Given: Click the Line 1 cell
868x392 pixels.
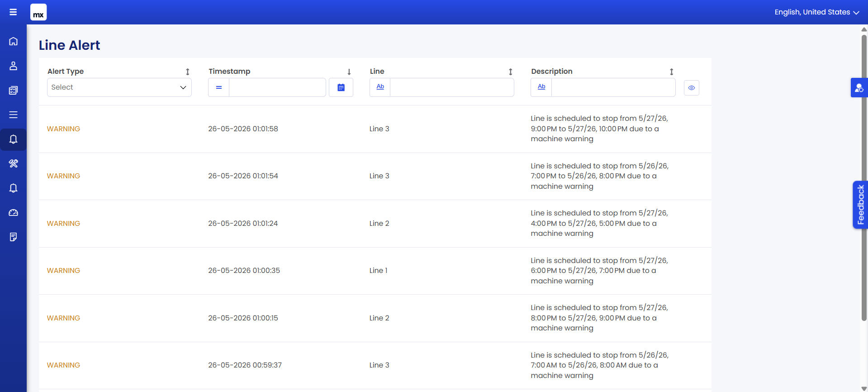Looking at the screenshot, I should pyautogui.click(x=378, y=271).
